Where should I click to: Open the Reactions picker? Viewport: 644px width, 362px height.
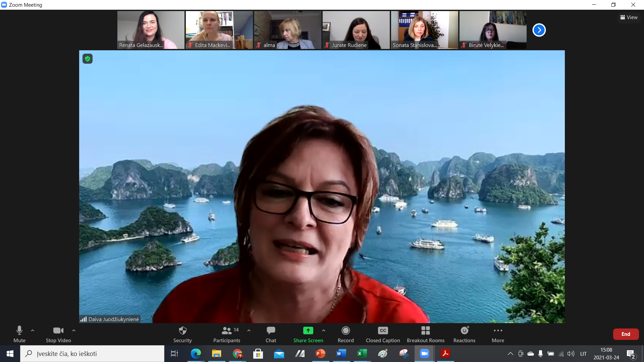point(465,334)
